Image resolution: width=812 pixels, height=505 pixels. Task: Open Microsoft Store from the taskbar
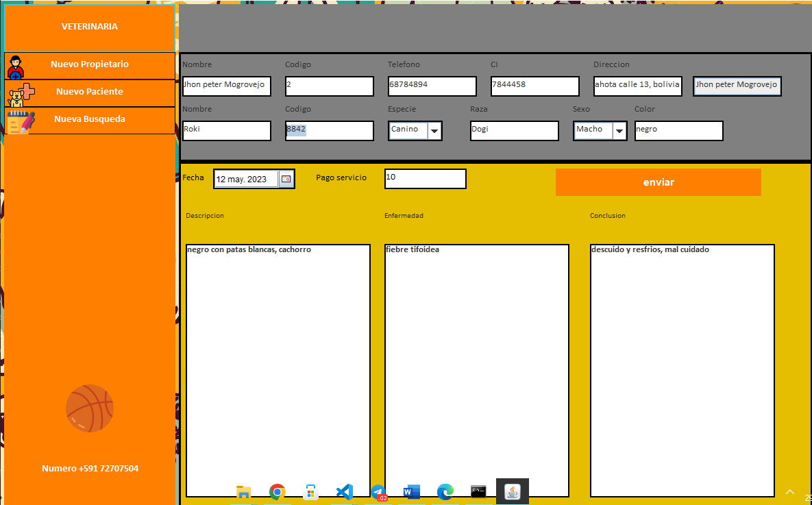point(310,491)
